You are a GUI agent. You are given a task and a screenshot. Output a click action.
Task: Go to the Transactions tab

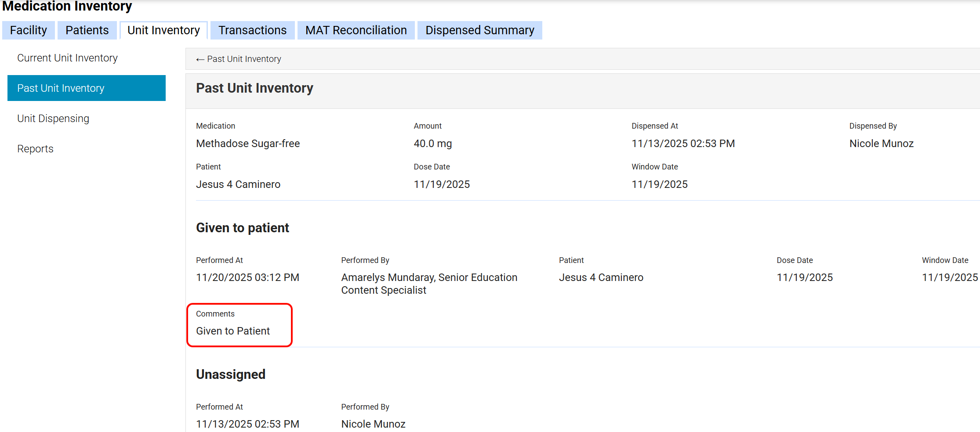pos(252,30)
